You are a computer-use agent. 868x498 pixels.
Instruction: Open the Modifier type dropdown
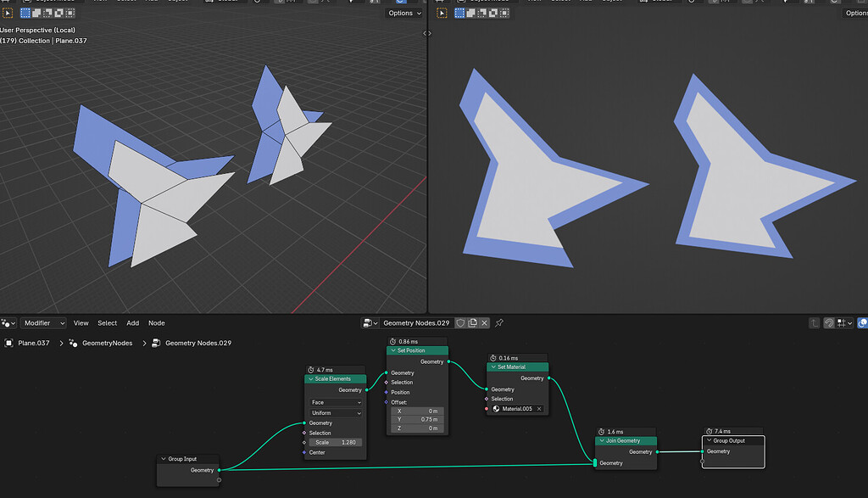pyautogui.click(x=44, y=323)
